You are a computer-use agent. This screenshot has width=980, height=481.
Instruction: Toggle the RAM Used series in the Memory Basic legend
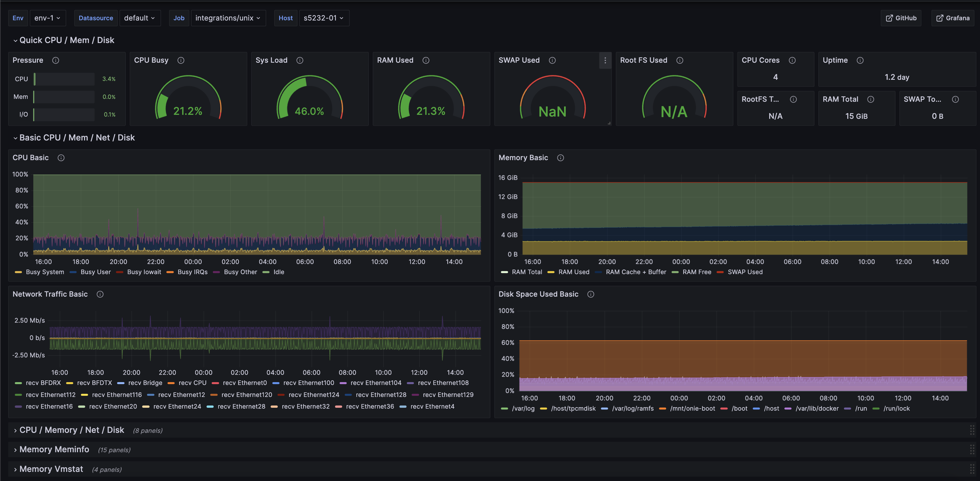click(574, 272)
